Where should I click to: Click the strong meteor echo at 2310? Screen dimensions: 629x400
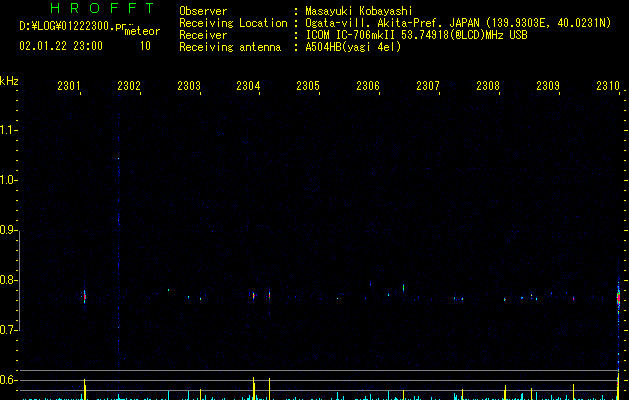[618, 298]
